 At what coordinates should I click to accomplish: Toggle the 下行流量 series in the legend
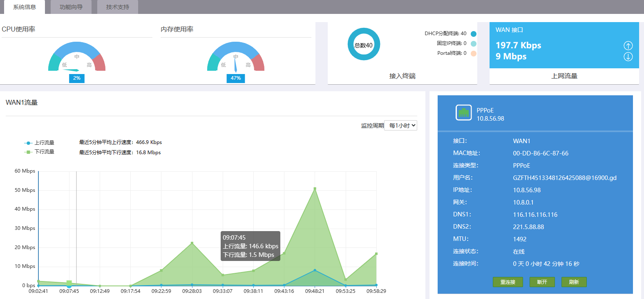pyautogui.click(x=40, y=152)
